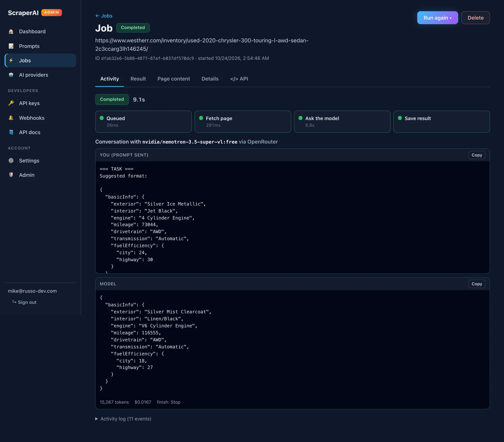Select the Activity tab

(109, 79)
